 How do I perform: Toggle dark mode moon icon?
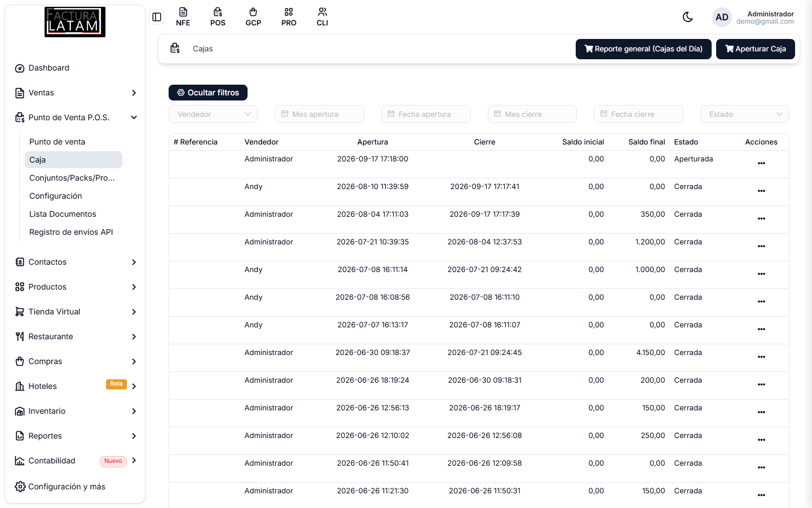(687, 17)
